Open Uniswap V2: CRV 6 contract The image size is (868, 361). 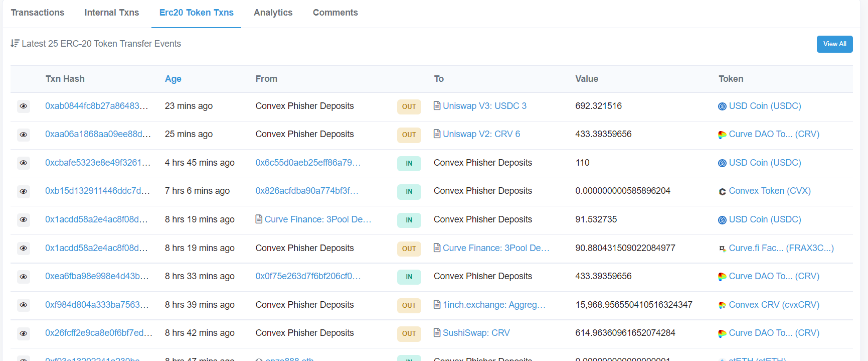[481, 134]
